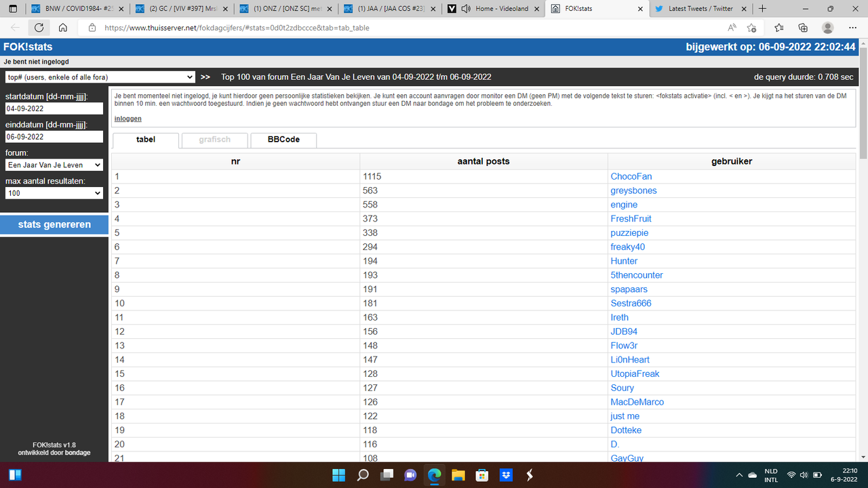
Task: Click the stats genereren button
Action: (x=54, y=224)
